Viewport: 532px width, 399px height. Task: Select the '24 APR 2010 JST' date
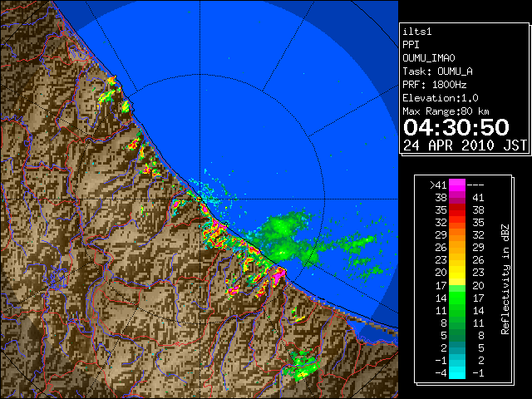[465, 145]
